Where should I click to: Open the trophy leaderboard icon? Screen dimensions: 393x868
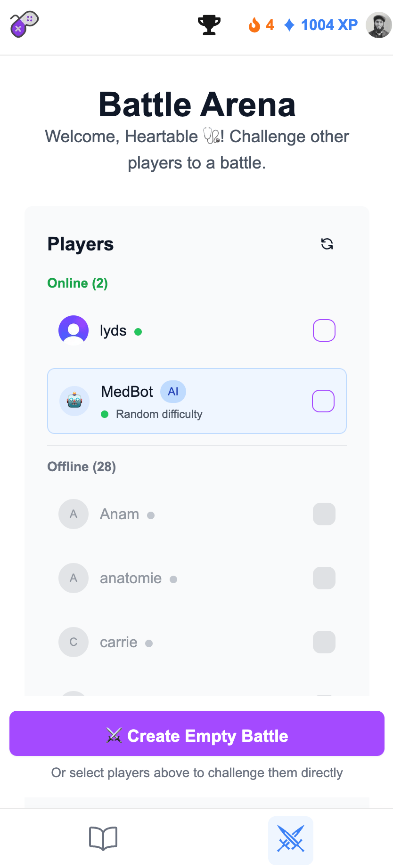click(209, 25)
